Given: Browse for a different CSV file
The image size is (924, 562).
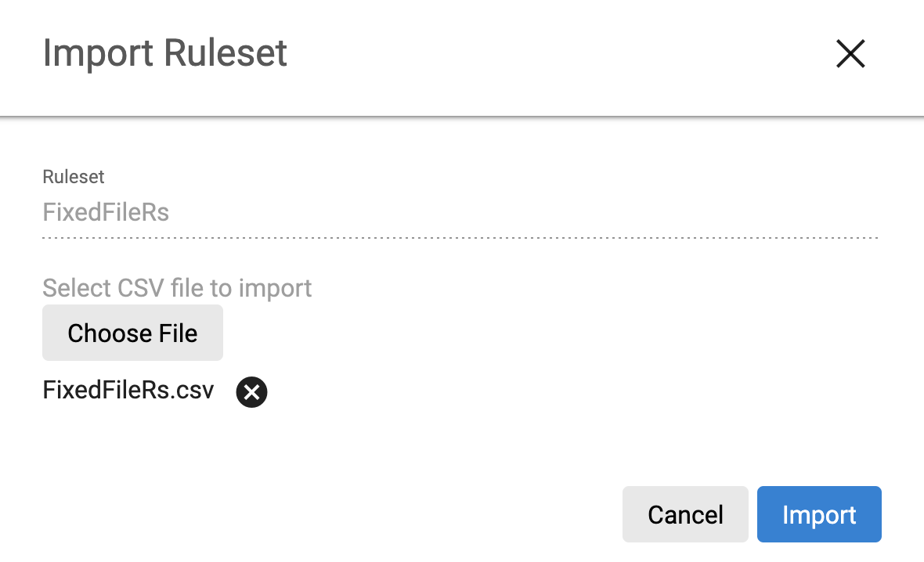Looking at the screenshot, I should pos(132,333).
